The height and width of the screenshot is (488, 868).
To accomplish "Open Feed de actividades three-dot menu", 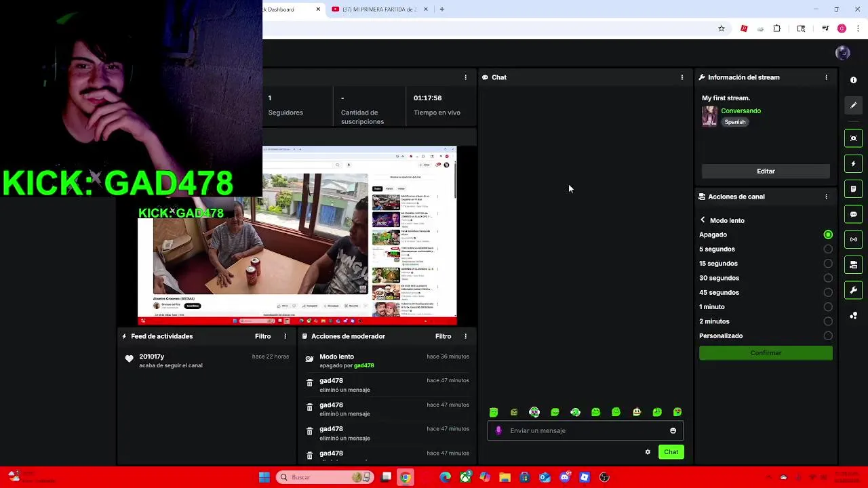I will click(x=285, y=336).
